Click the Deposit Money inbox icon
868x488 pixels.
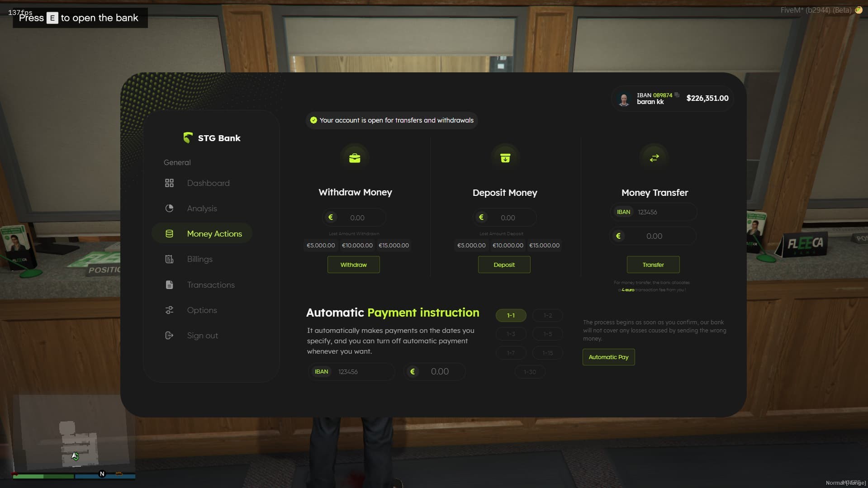pos(504,157)
